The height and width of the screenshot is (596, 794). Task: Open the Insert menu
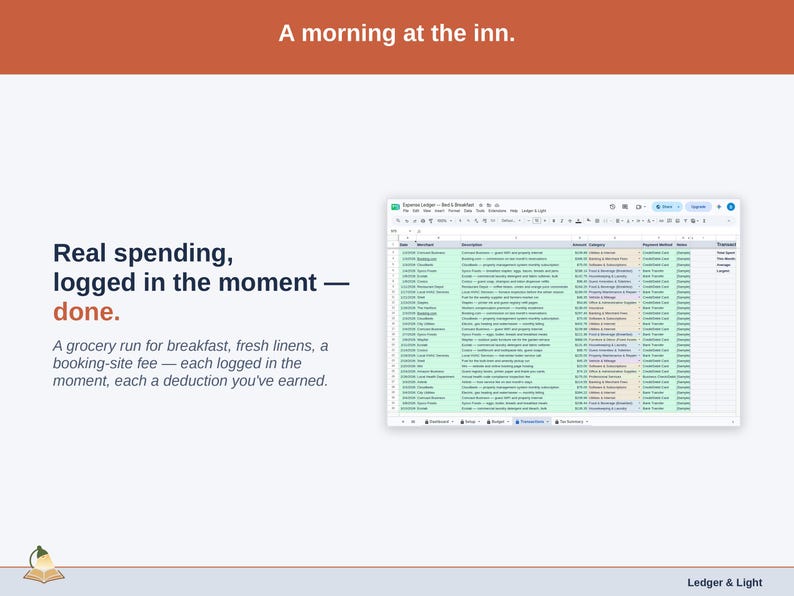(440, 211)
